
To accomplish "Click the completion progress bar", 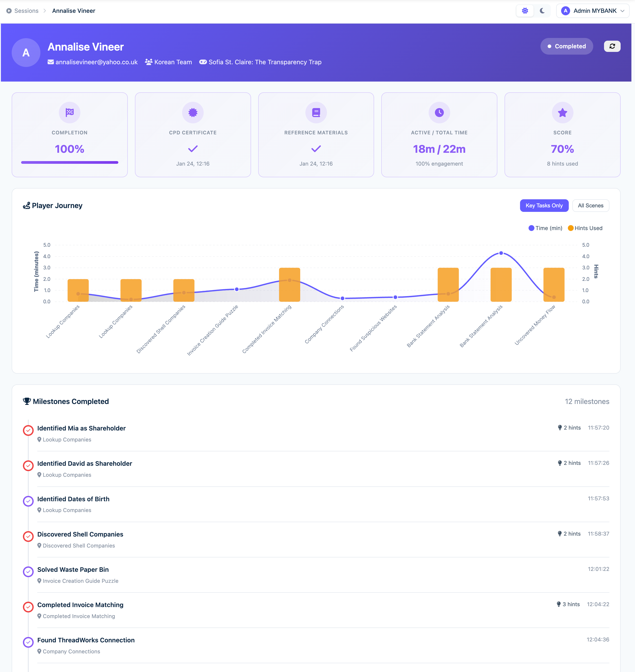I will [x=70, y=163].
